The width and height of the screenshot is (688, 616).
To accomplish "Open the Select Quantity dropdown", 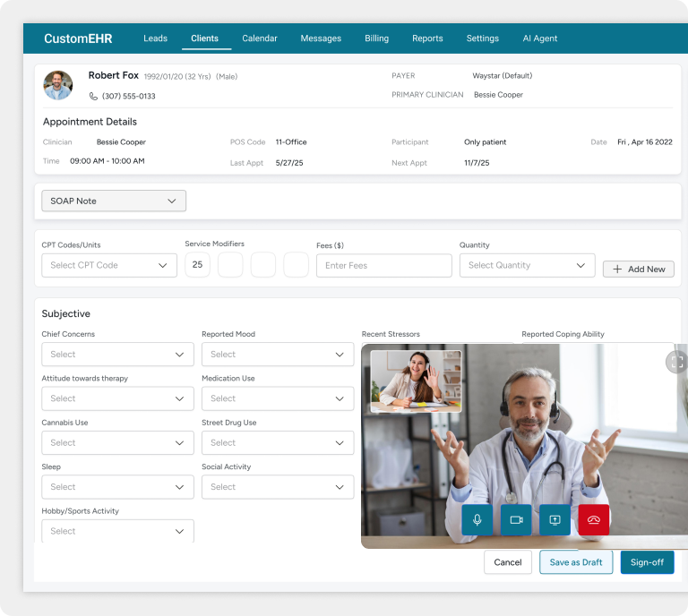I will point(527,265).
